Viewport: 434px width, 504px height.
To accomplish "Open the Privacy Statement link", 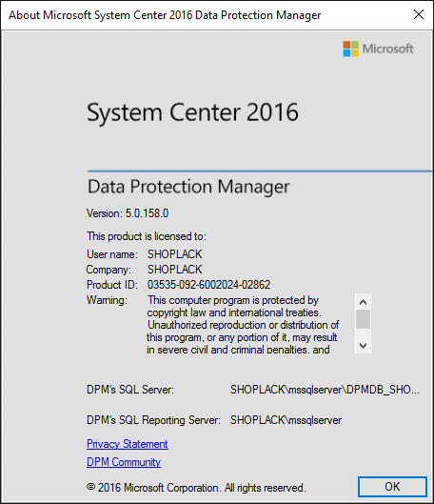I will pyautogui.click(x=128, y=444).
